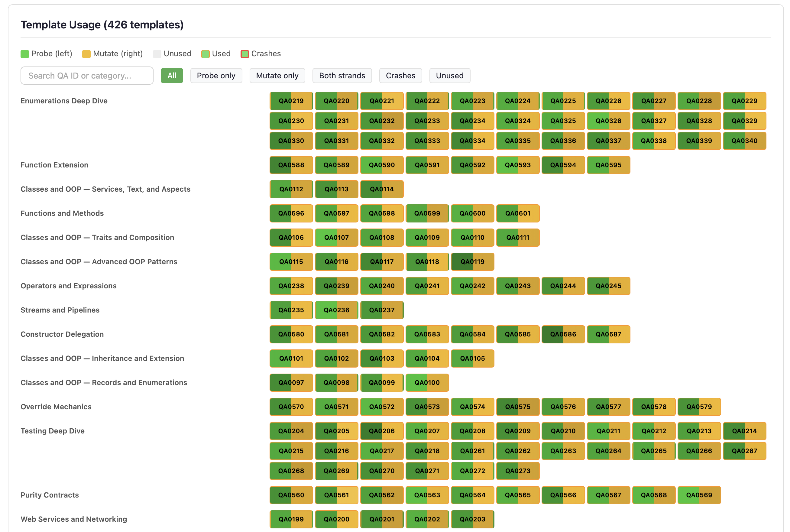Select the Mutate only filter
The width and height of the screenshot is (790, 532).
point(277,75)
